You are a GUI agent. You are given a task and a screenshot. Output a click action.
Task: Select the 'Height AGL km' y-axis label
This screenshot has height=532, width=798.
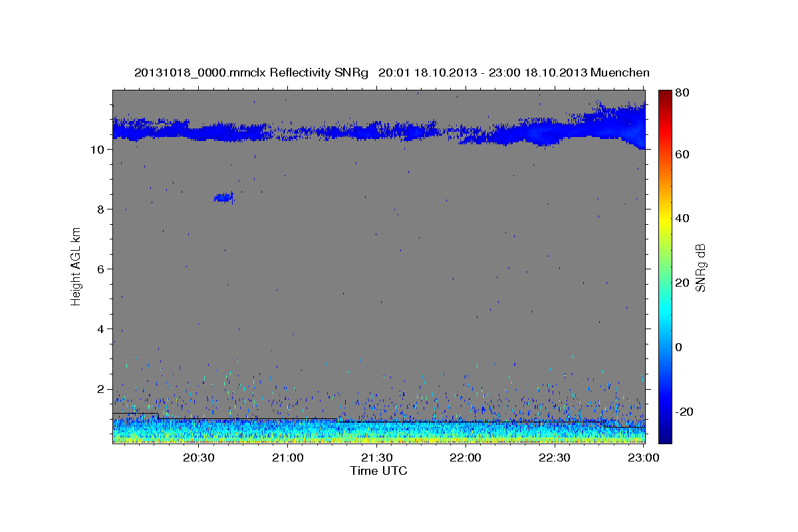pyautogui.click(x=76, y=266)
